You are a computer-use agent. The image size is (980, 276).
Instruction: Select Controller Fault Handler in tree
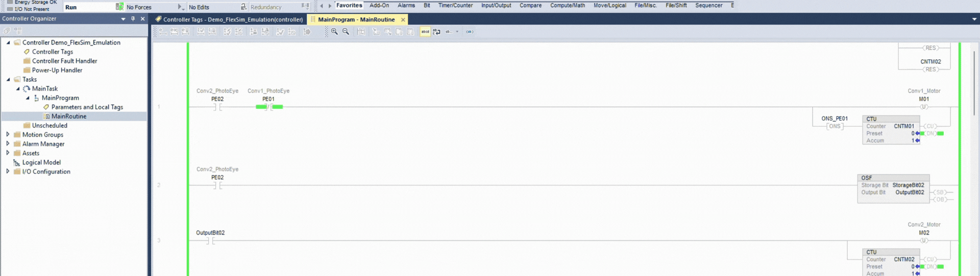point(64,61)
